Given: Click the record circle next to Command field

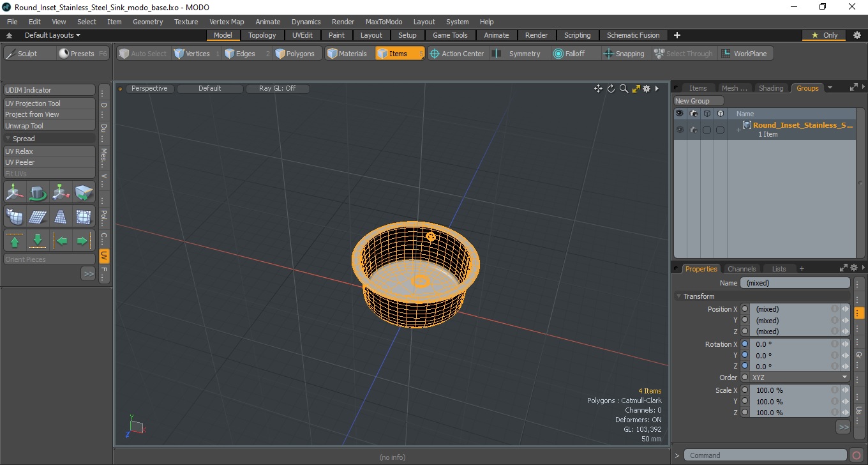Looking at the screenshot, I should [857, 455].
